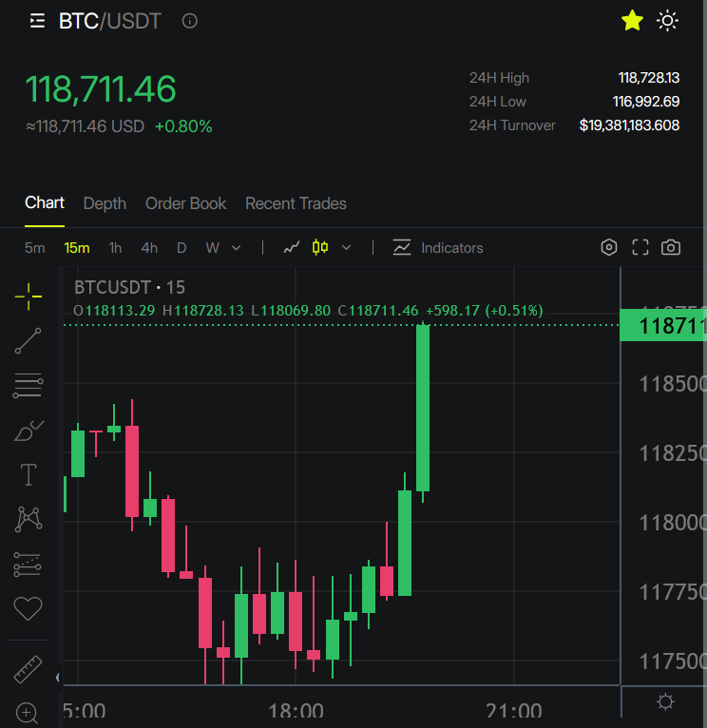Viewport: 707px width, 728px height.
Task: Open chart settings hexagon icon
Action: (x=609, y=247)
